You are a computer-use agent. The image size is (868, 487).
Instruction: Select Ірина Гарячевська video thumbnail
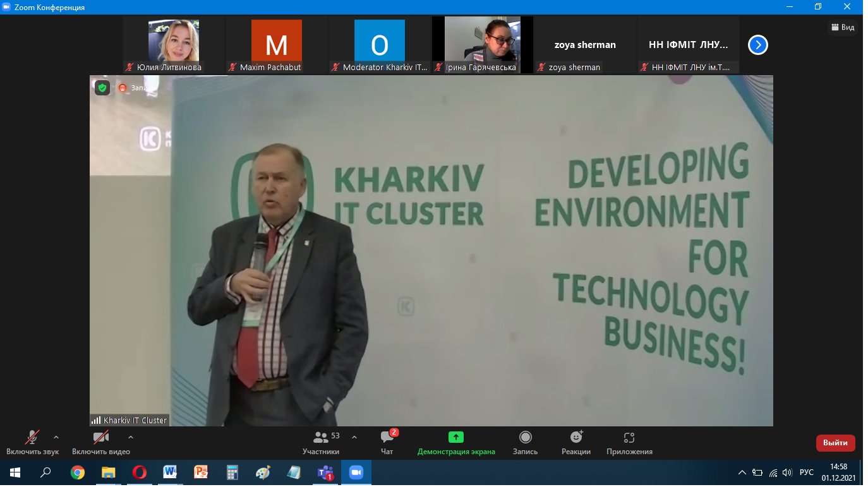point(483,45)
